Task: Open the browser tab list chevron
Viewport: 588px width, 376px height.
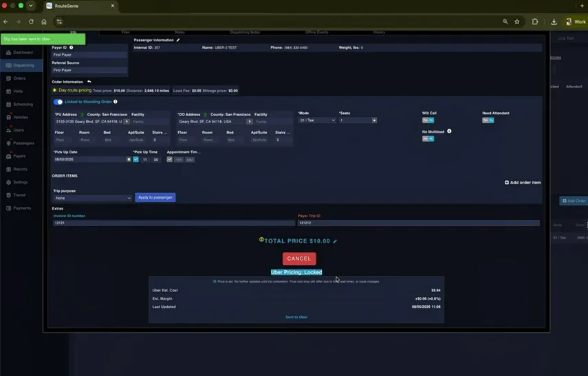Action: (x=31, y=5)
